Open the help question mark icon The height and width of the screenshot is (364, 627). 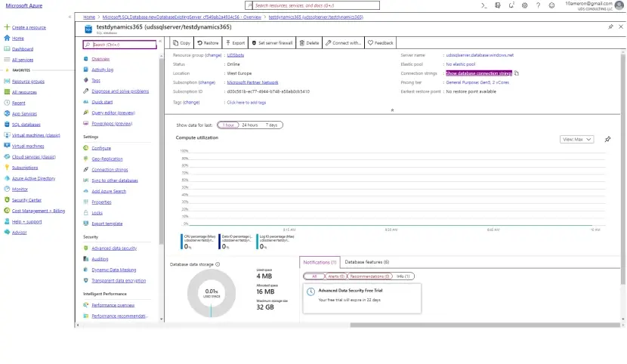[538, 5]
